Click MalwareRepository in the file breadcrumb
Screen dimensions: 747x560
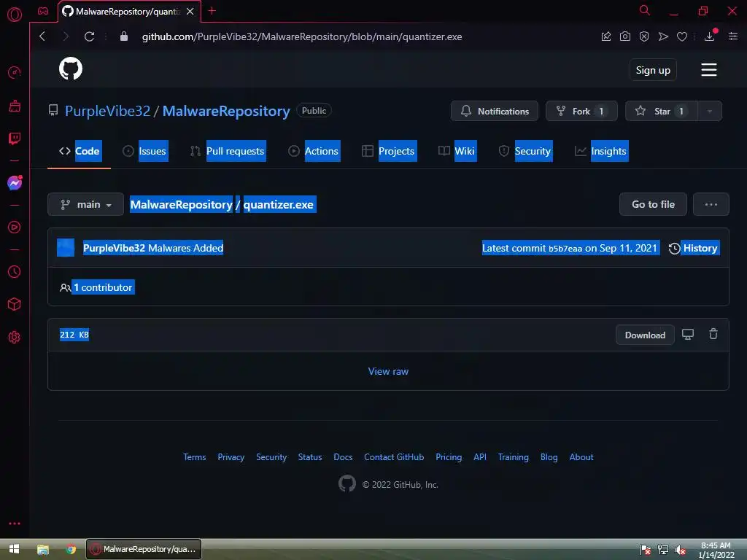(181, 204)
